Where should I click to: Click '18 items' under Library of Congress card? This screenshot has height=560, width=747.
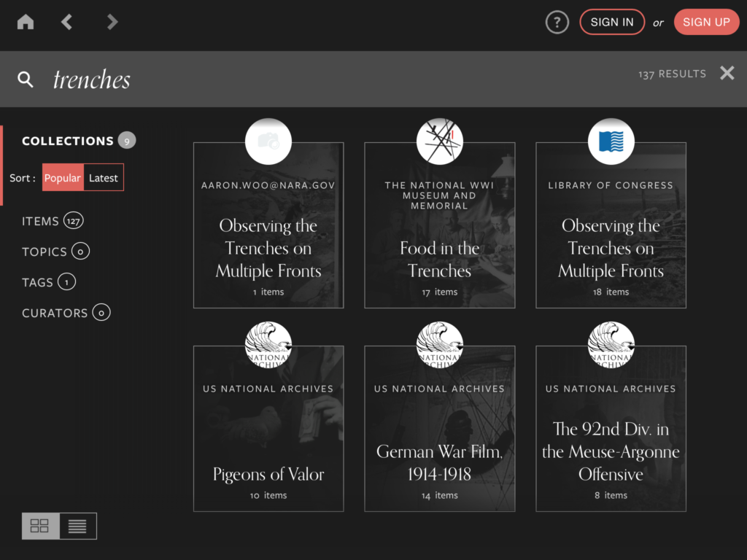pyautogui.click(x=611, y=292)
